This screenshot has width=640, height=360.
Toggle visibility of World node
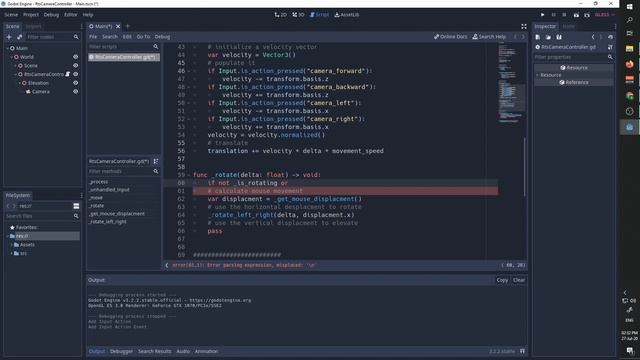click(x=76, y=57)
